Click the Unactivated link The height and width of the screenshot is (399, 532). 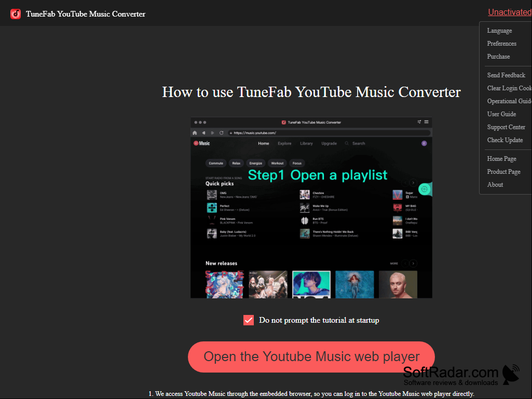tap(510, 12)
